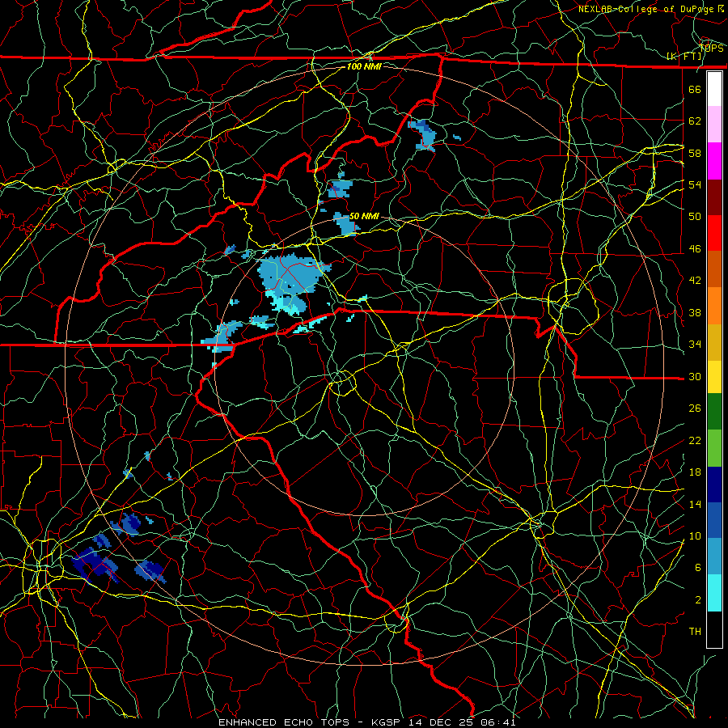Viewport: 728px width, 728px height.
Task: Click the "NEXLAB-College of DuPage" title text
Action: point(647,9)
